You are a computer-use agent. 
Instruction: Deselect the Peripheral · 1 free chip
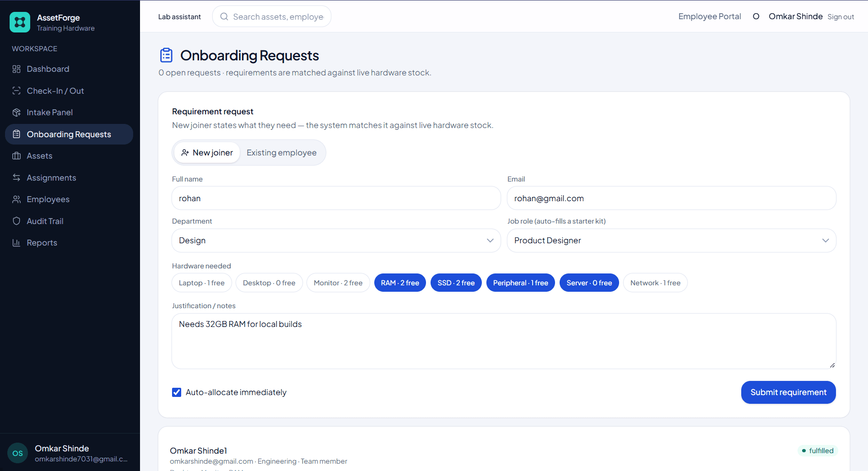point(521,283)
